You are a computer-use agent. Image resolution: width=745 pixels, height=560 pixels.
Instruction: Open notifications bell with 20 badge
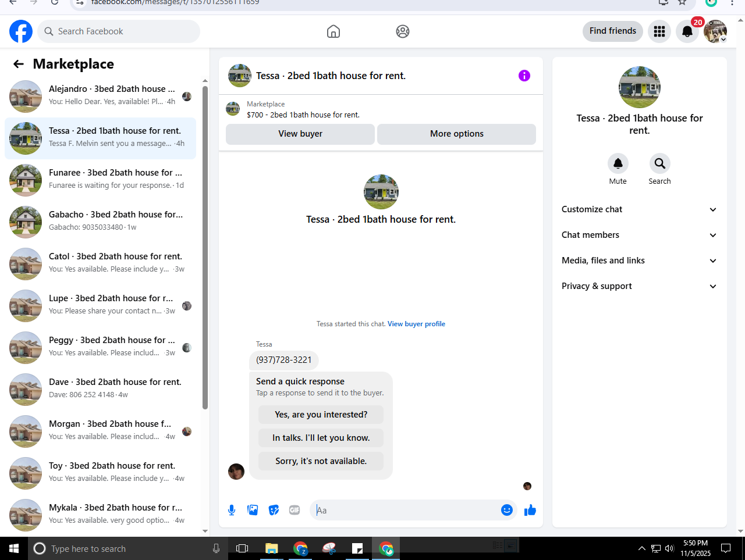pos(687,31)
